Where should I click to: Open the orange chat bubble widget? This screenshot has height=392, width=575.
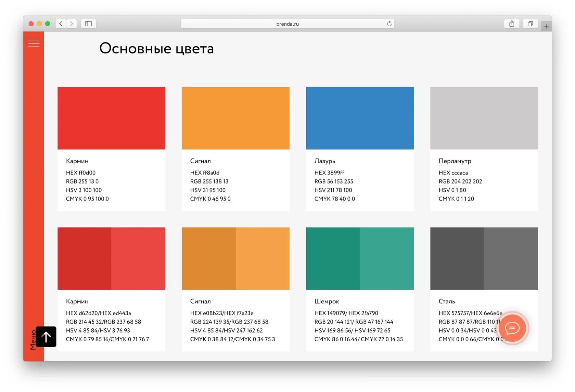pyautogui.click(x=512, y=328)
